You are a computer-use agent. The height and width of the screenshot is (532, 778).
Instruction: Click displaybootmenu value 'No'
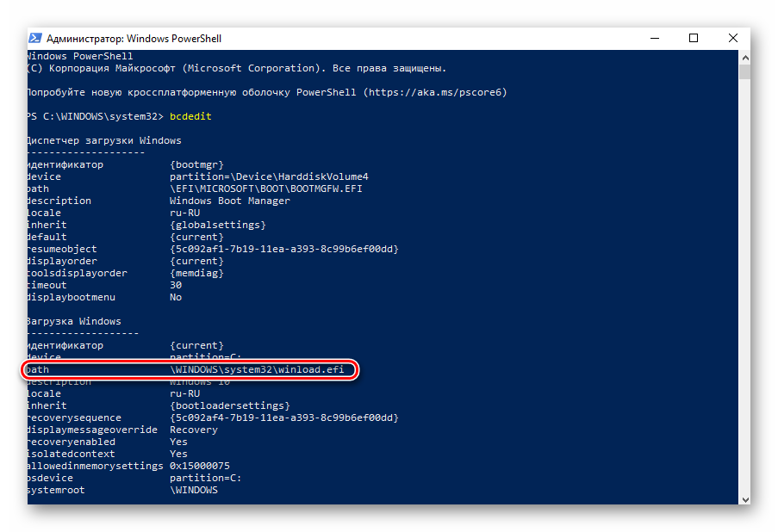point(176,298)
